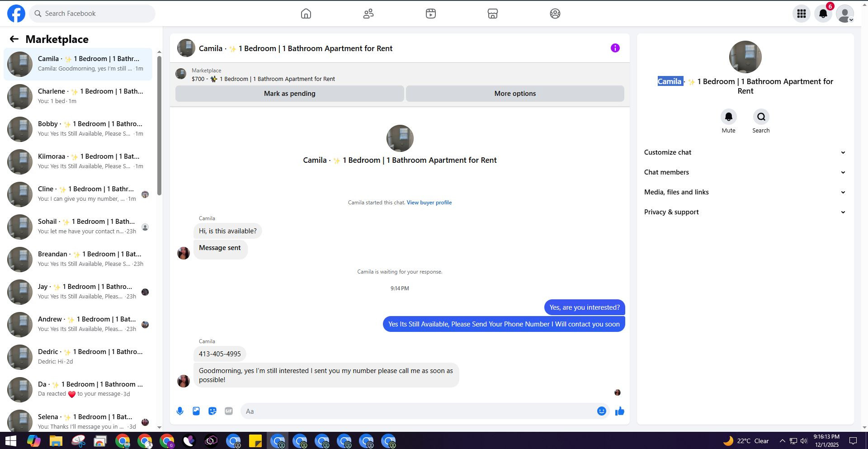Screen dimensions: 868x449
Task: Click the Facebook logo
Action: [x=16, y=14]
